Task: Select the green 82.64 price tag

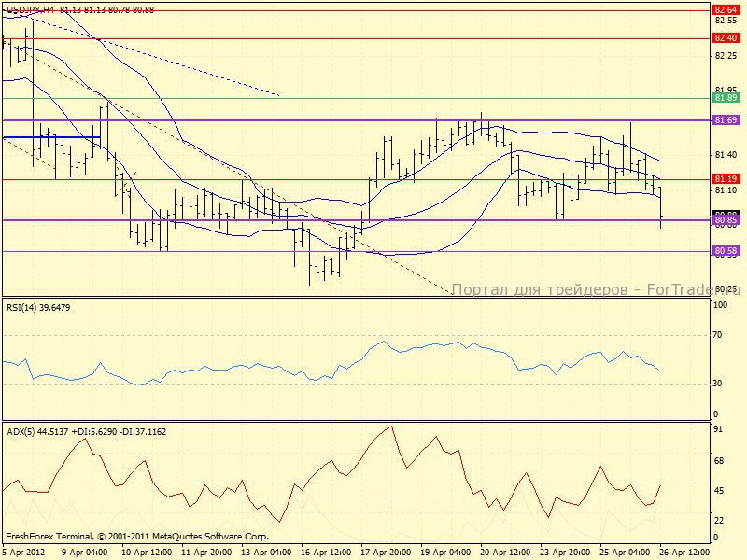Action: pyautogui.click(x=725, y=8)
